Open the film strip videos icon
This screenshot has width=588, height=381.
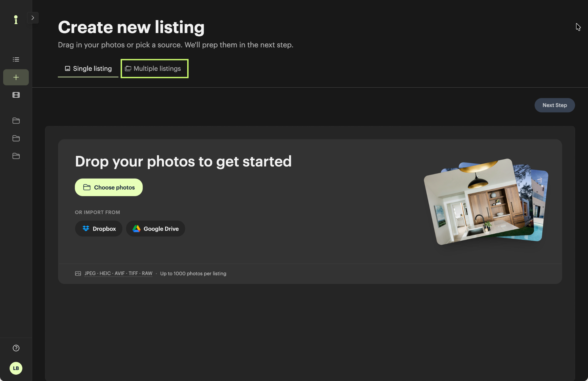pyautogui.click(x=16, y=95)
